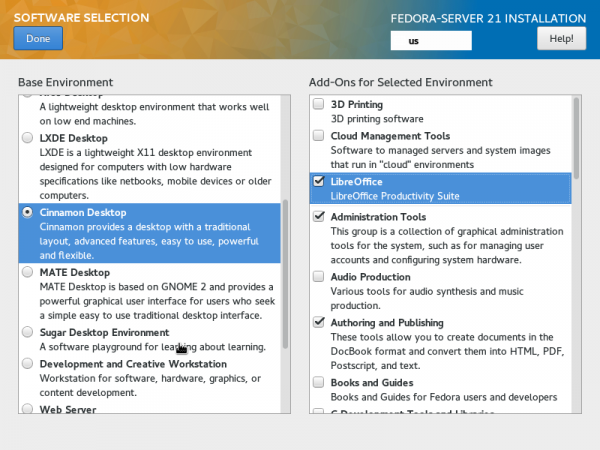Click 'This group is a collection' description

pos(447,246)
